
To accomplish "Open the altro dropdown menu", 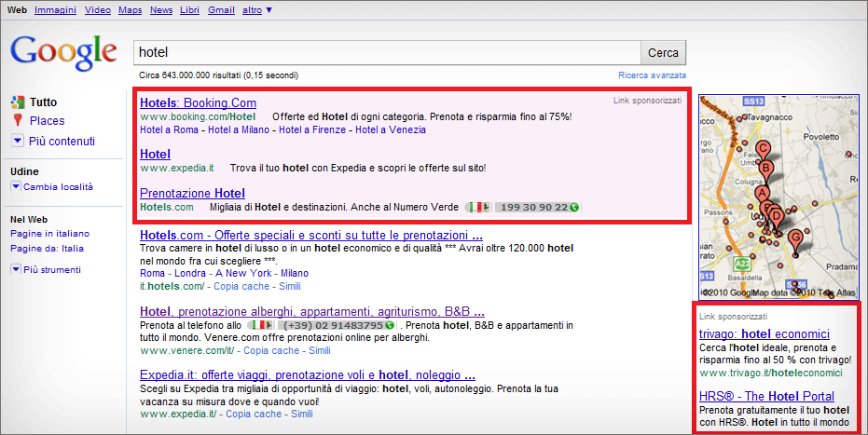I will [x=257, y=10].
